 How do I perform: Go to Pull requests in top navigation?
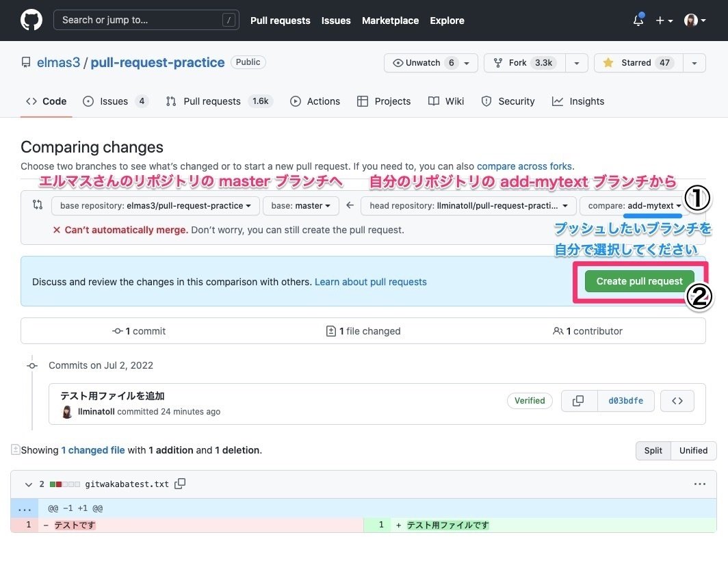[280, 21]
